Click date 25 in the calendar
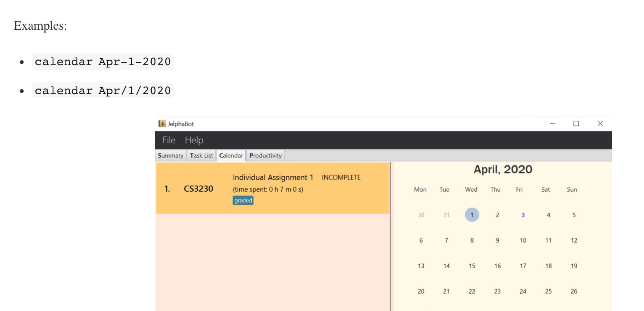 point(548,292)
